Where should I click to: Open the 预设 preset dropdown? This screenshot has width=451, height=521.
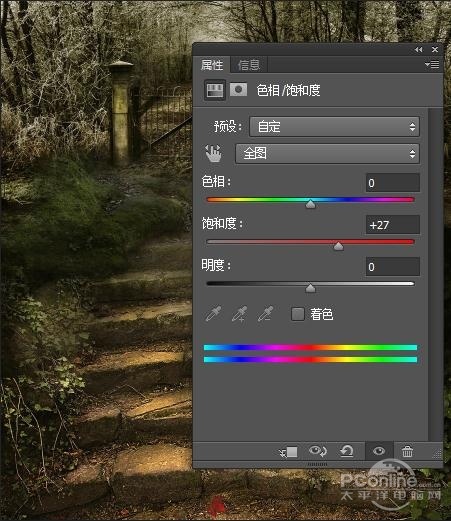[x=334, y=127]
